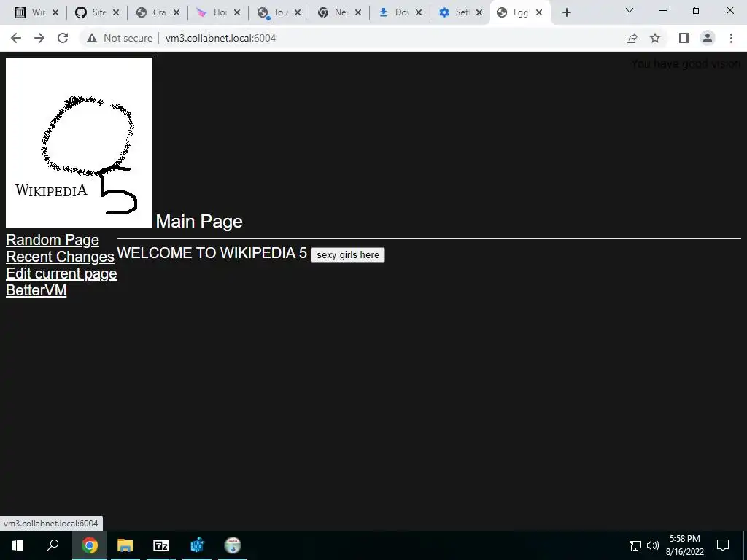Open File Explorer from the taskbar
The height and width of the screenshot is (560, 747).
click(x=125, y=545)
